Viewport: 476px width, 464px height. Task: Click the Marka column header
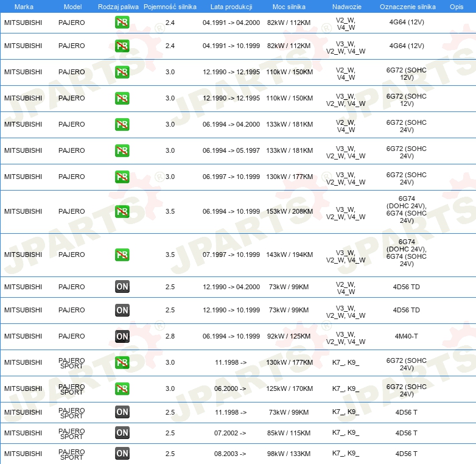click(x=24, y=7)
